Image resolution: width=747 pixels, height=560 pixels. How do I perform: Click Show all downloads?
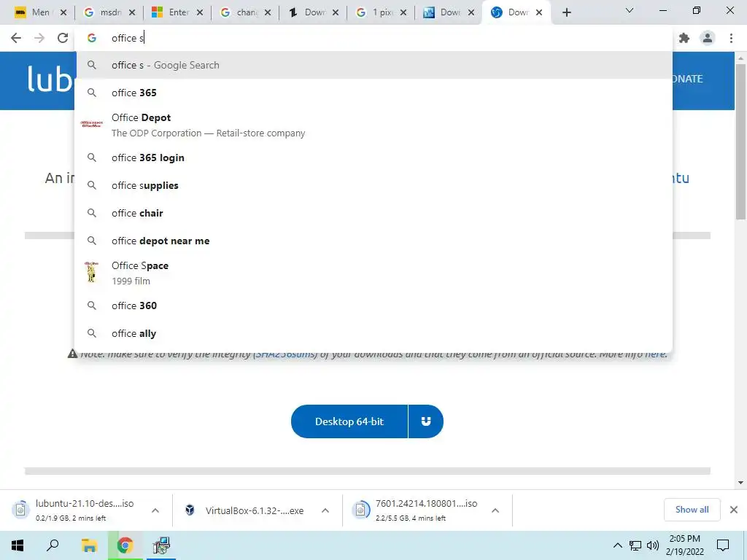692,510
